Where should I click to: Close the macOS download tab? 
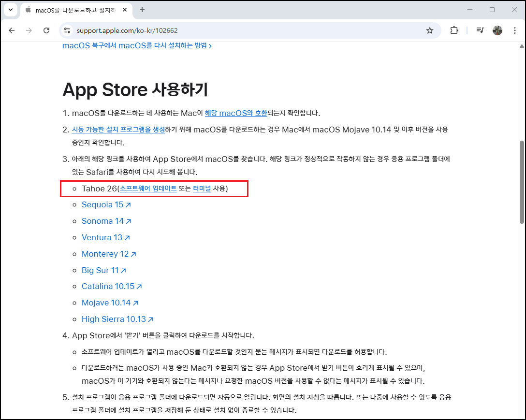click(x=125, y=10)
